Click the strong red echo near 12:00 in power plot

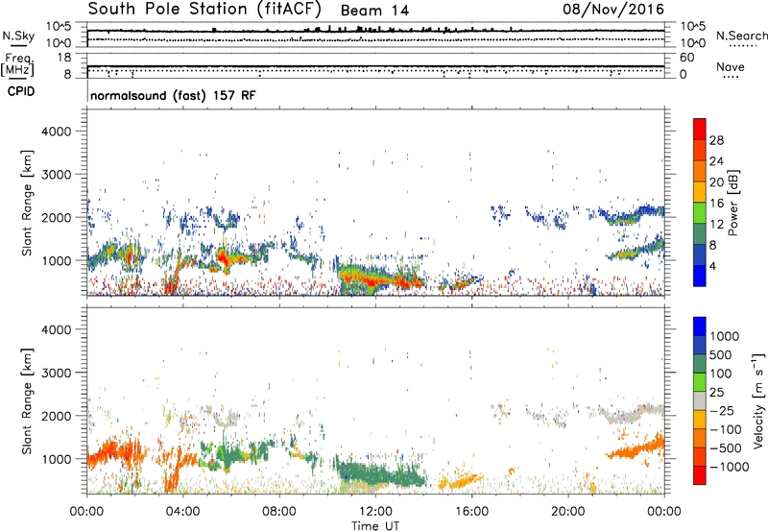(x=372, y=280)
